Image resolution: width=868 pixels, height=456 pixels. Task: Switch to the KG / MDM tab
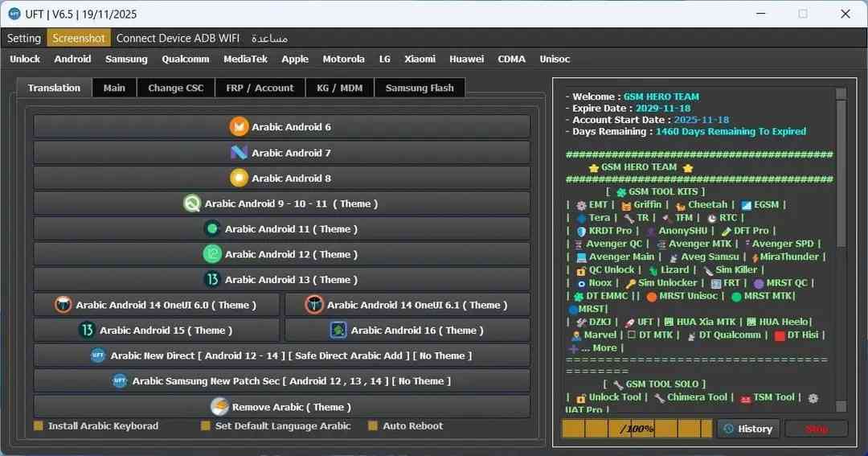coord(339,88)
